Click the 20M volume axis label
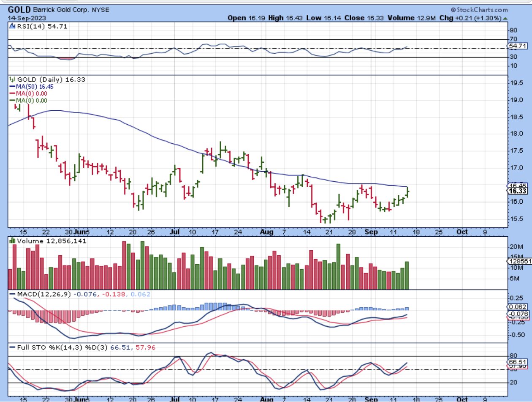Screen dimensions: 532x402 (x=516, y=247)
